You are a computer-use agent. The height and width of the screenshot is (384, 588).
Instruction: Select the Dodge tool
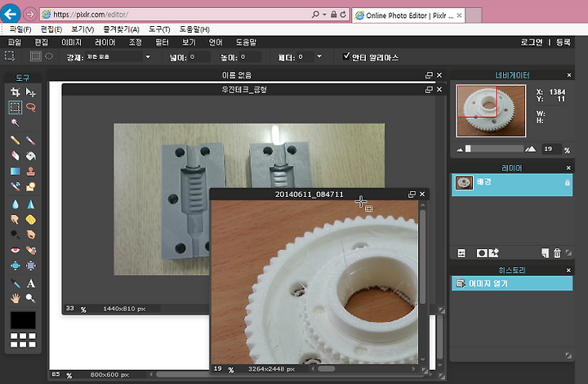(x=15, y=234)
